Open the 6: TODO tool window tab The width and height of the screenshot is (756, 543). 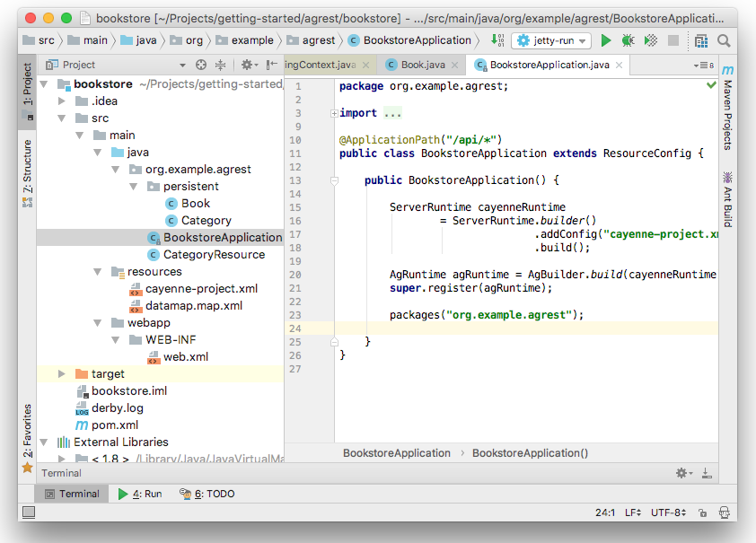point(207,494)
